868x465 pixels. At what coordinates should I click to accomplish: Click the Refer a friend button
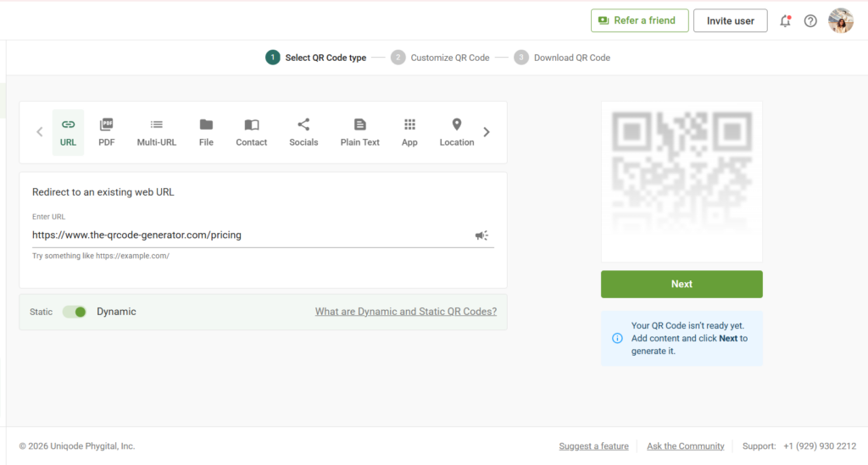(639, 20)
